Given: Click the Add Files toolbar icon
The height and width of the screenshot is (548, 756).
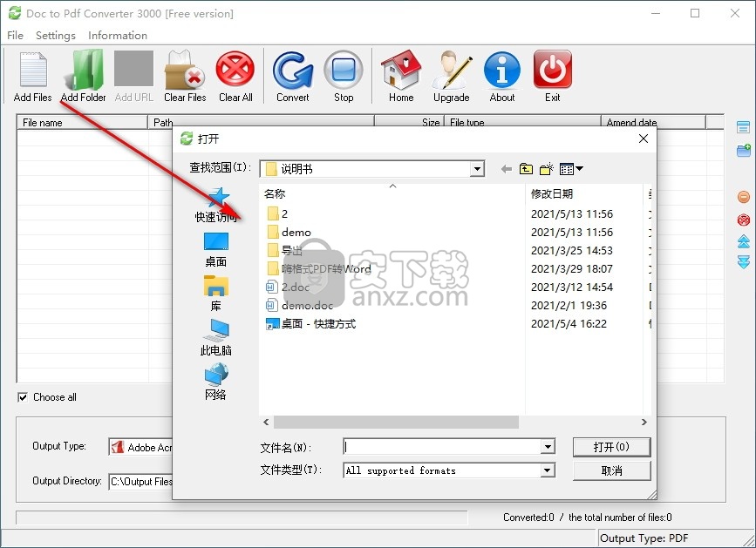Looking at the screenshot, I should click(x=33, y=71).
